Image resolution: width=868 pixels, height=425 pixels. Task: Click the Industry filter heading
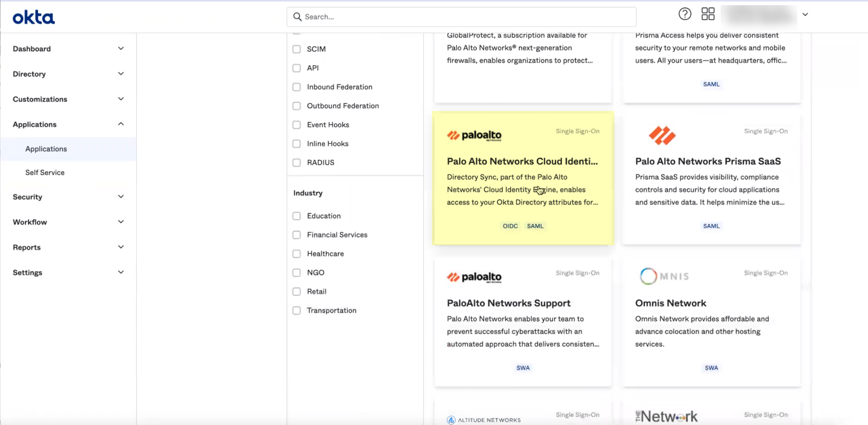(308, 193)
